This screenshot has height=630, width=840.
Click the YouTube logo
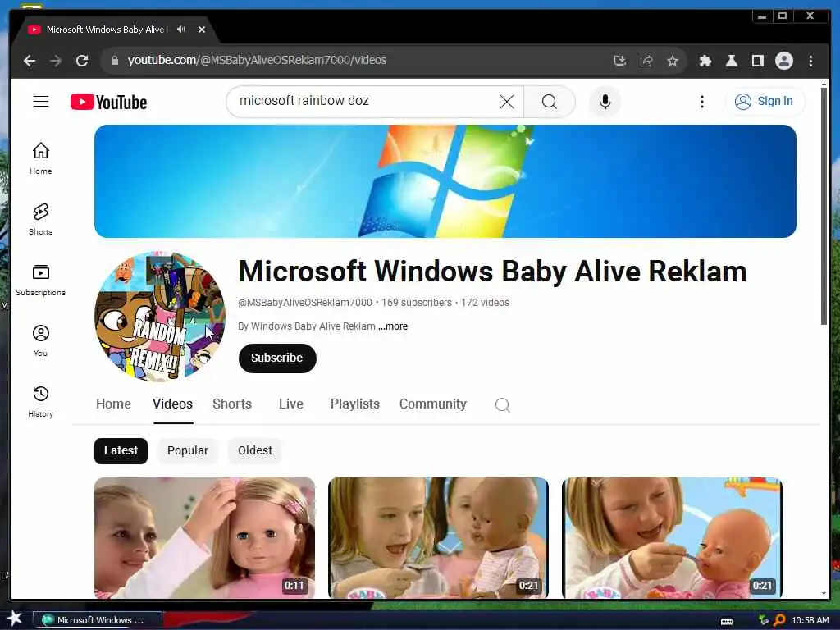pos(109,102)
